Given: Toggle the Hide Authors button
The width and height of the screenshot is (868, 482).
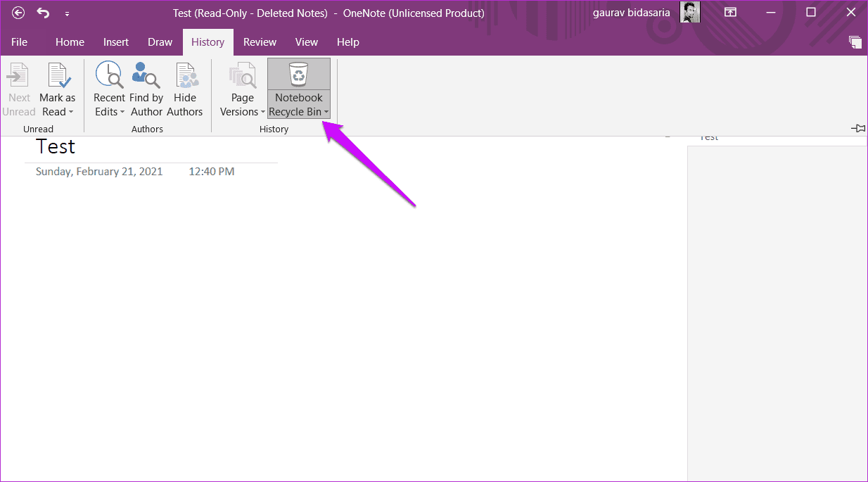Looking at the screenshot, I should tap(185, 90).
